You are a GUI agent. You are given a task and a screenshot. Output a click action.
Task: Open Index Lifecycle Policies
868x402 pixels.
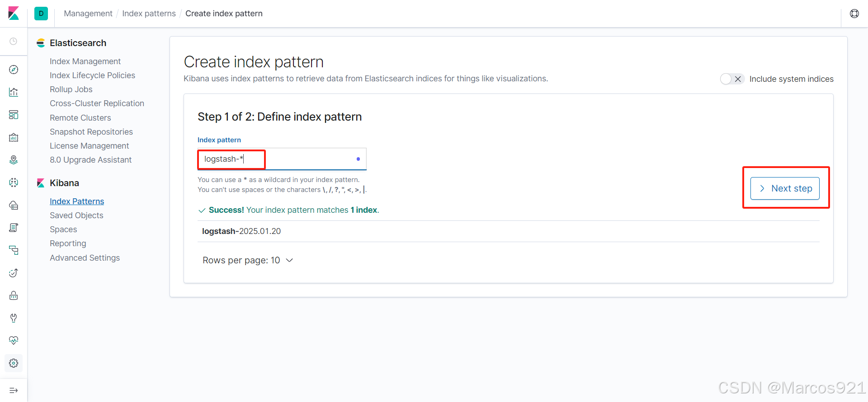click(x=92, y=75)
